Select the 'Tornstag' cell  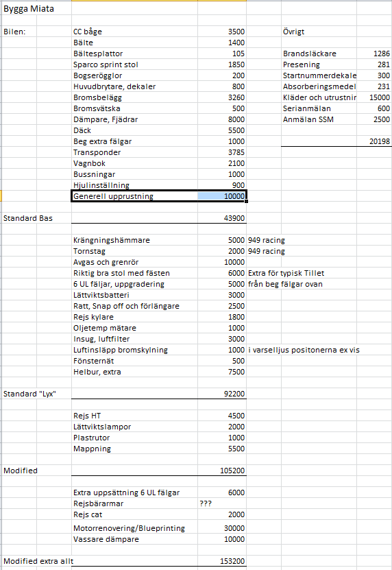click(134, 251)
